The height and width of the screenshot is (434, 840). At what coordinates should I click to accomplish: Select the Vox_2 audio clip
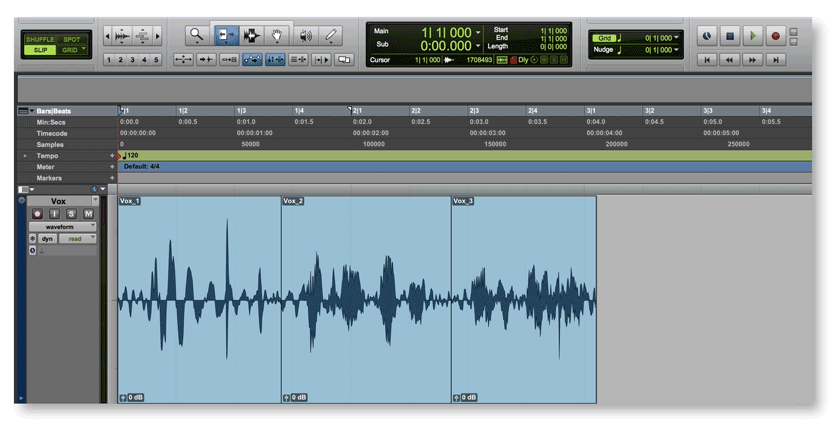click(365, 300)
